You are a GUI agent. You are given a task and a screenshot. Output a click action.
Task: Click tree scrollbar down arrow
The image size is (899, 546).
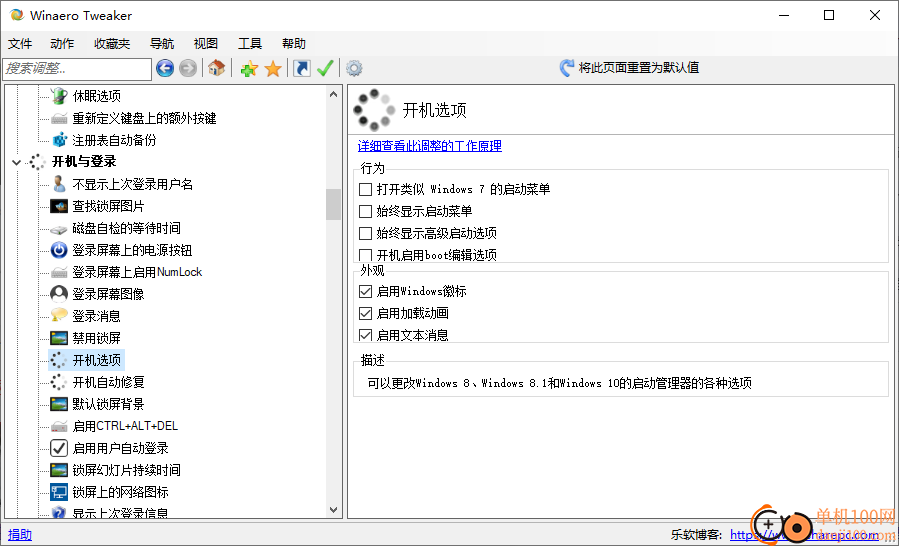click(x=334, y=509)
